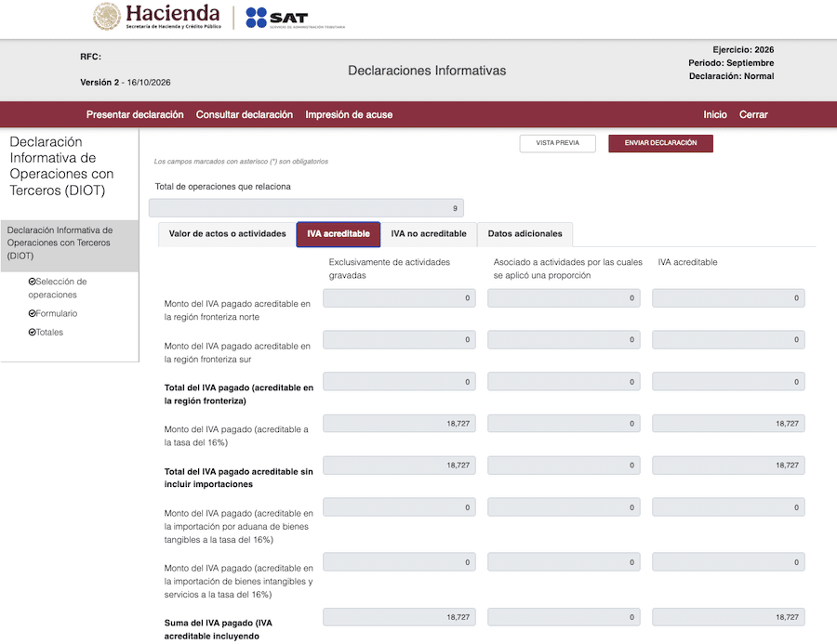Click Cerrar in the header bar
This screenshot has height=644, width=837.
click(x=753, y=114)
